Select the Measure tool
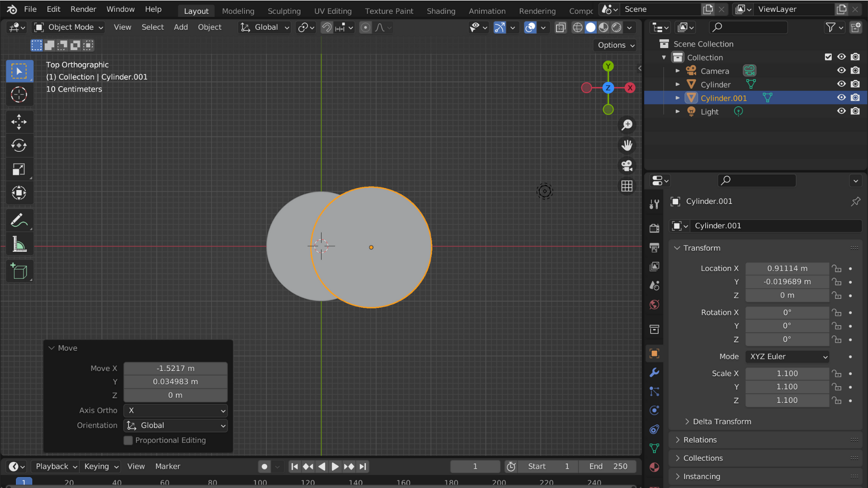The height and width of the screenshot is (488, 868). click(x=19, y=244)
